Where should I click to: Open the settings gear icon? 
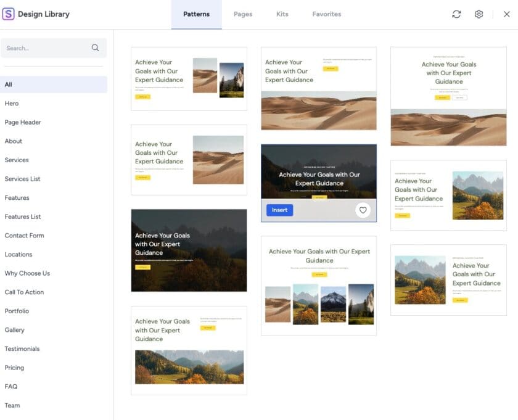479,14
